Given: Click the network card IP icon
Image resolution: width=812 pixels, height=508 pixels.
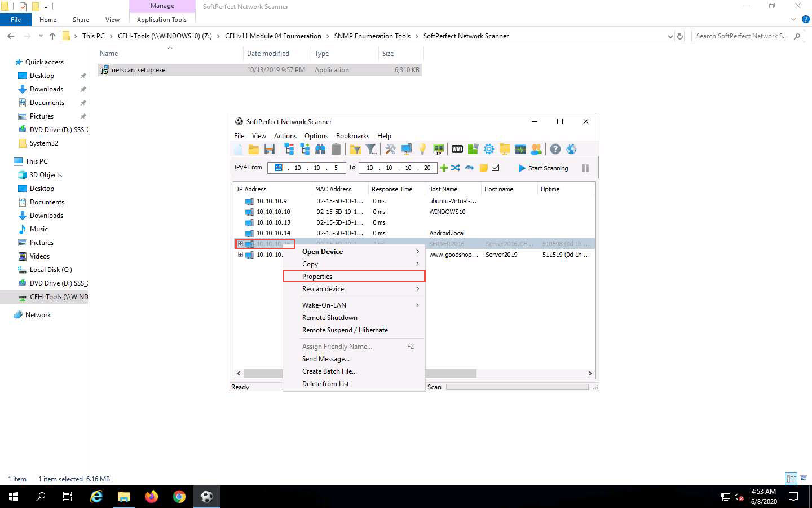Looking at the screenshot, I should [438, 150].
